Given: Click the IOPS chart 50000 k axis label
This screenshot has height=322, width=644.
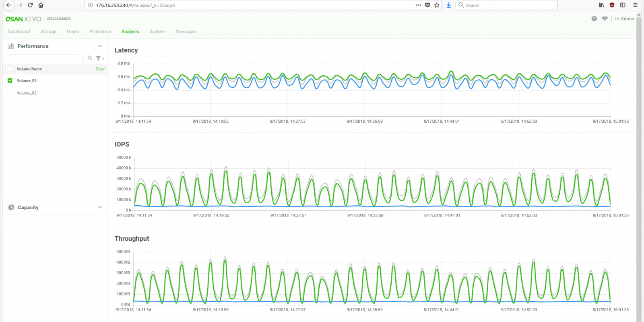Looking at the screenshot, I should pyautogui.click(x=124, y=157).
